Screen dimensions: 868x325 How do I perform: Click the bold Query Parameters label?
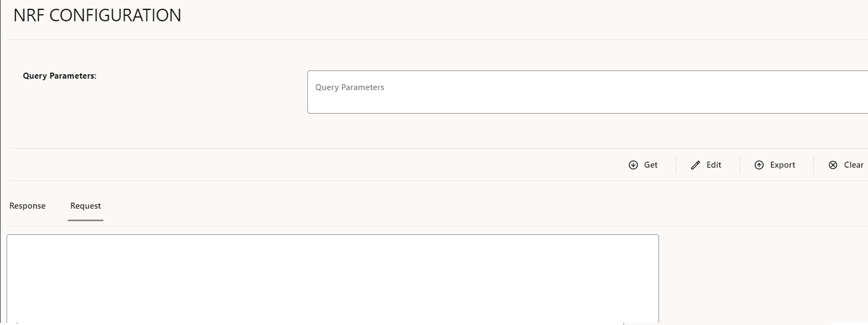point(60,76)
